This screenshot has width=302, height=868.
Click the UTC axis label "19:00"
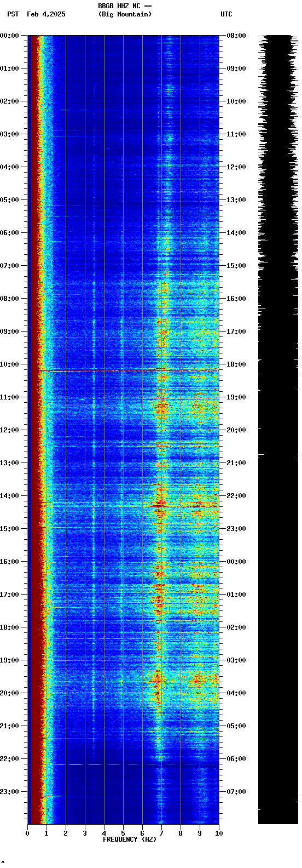point(236,397)
